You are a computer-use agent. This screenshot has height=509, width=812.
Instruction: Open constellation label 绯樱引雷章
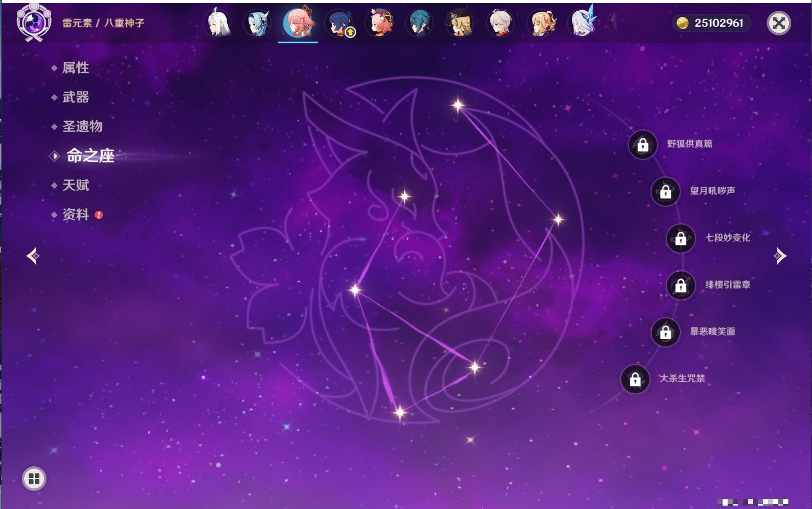click(x=728, y=285)
